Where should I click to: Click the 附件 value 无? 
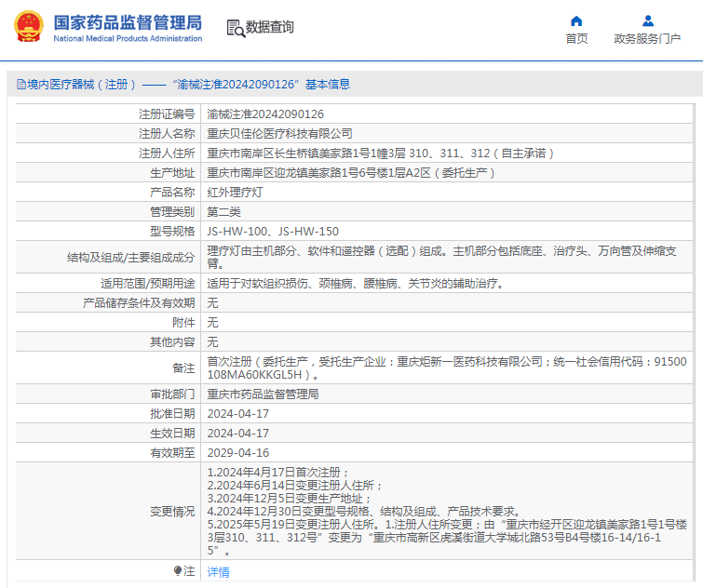(x=212, y=323)
